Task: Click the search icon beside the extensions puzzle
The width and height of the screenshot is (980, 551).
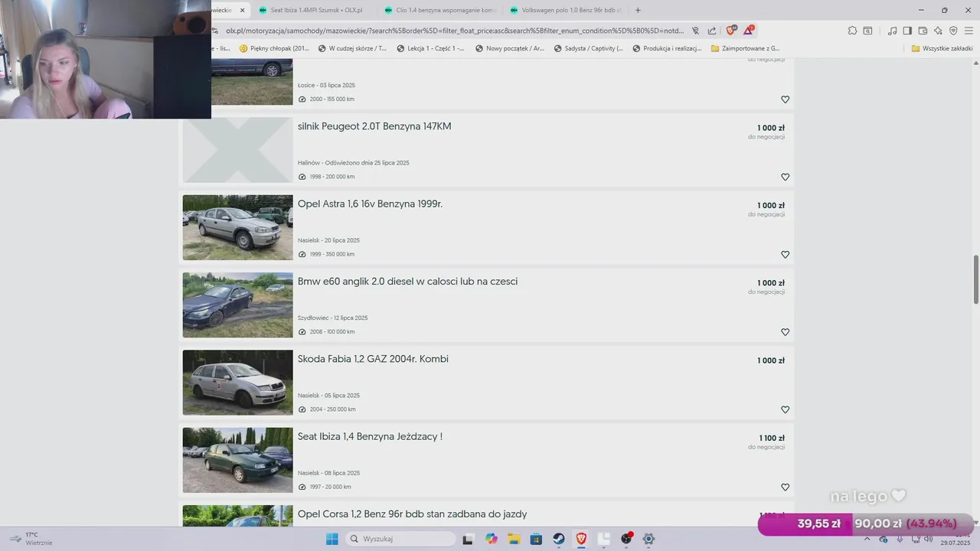Action: (x=867, y=31)
